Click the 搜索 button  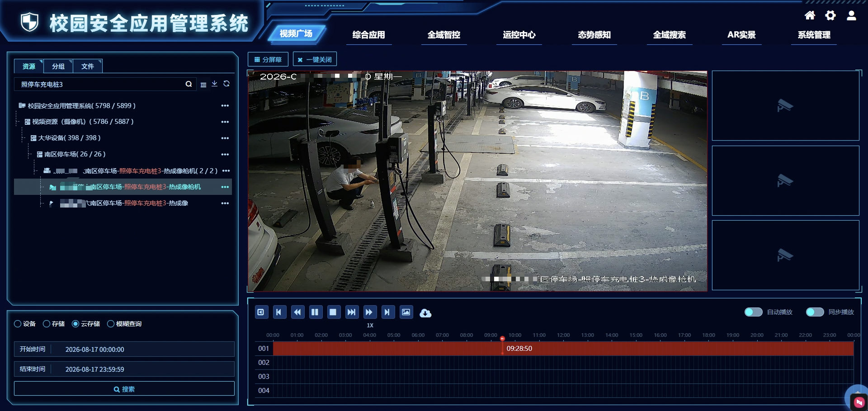click(x=124, y=389)
